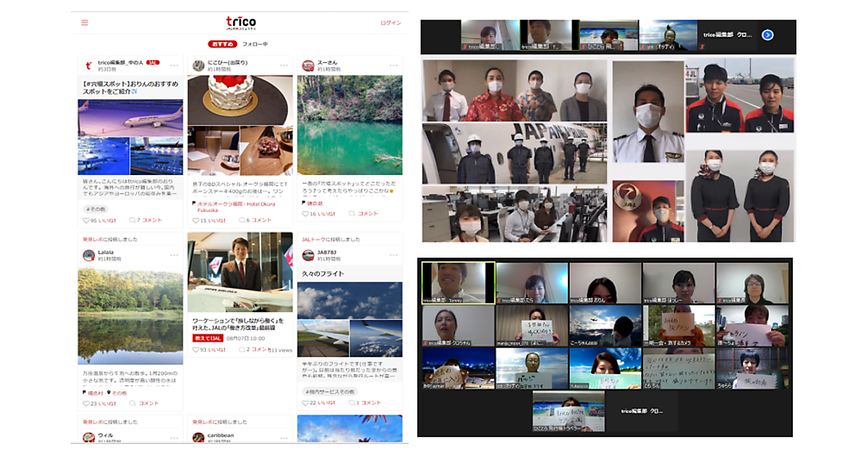Image resolution: width=868 pixels, height=456 pixels.
Task: Open the 6 comments on にこぴー post
Action: tap(255, 220)
